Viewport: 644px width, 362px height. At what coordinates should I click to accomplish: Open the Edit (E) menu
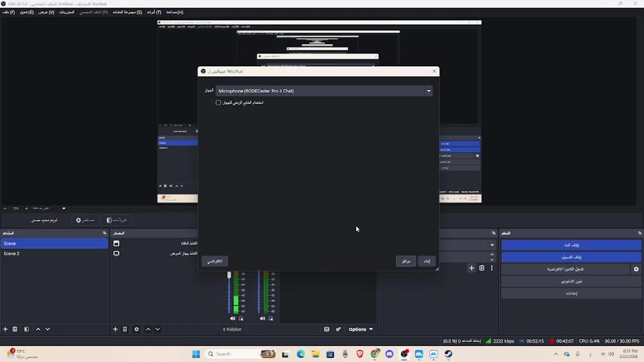(x=27, y=12)
